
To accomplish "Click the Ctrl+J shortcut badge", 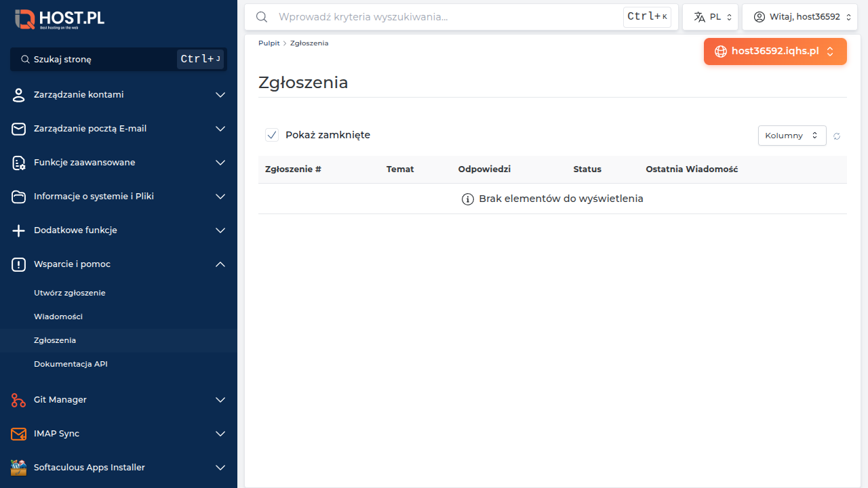I will [x=201, y=60].
